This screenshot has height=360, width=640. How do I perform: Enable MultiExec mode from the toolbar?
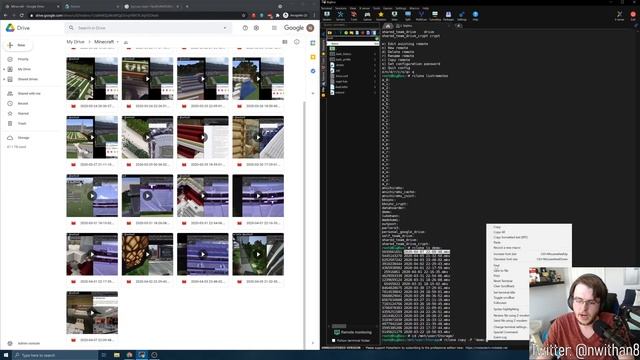[421, 15]
